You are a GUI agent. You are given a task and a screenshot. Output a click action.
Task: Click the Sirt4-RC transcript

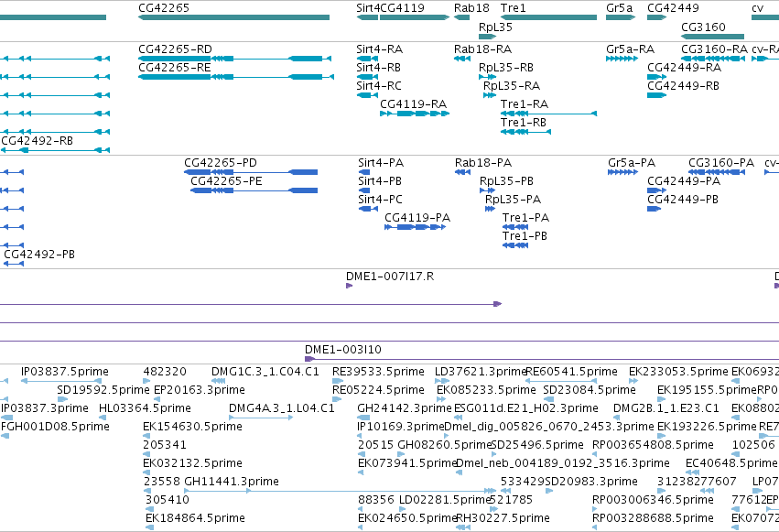368,95
